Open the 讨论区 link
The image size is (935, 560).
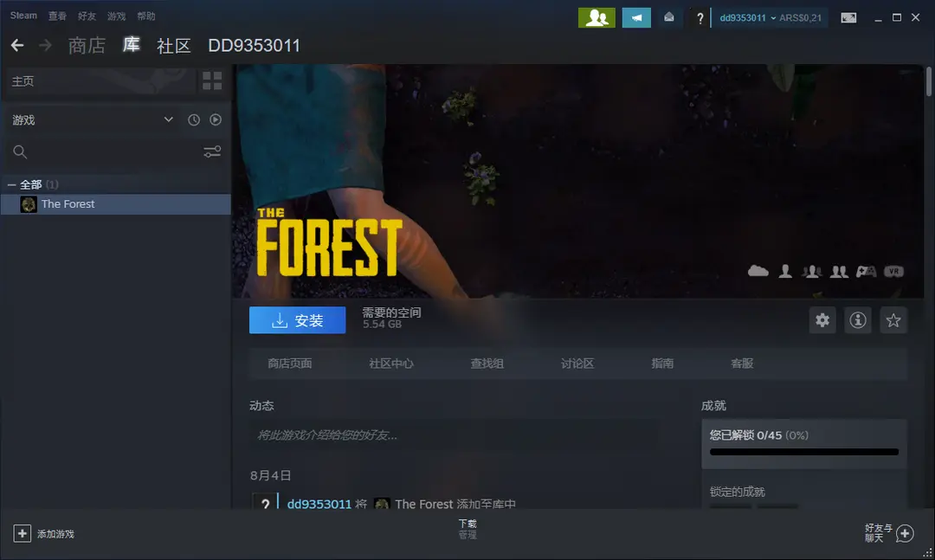(577, 364)
